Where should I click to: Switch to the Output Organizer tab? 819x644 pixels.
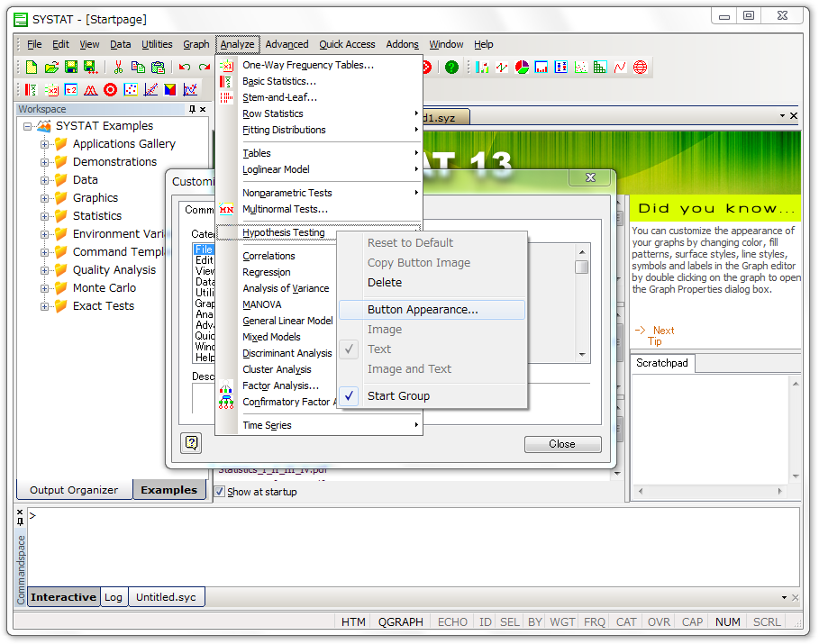[74, 490]
